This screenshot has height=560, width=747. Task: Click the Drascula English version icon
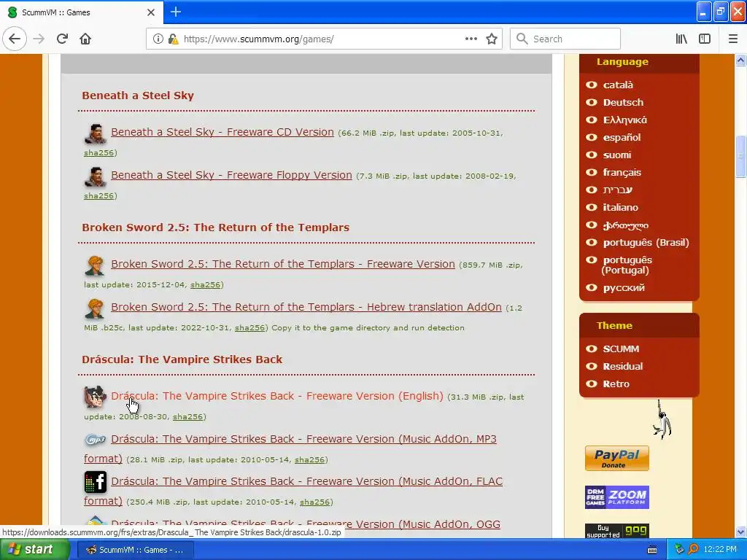(x=95, y=397)
